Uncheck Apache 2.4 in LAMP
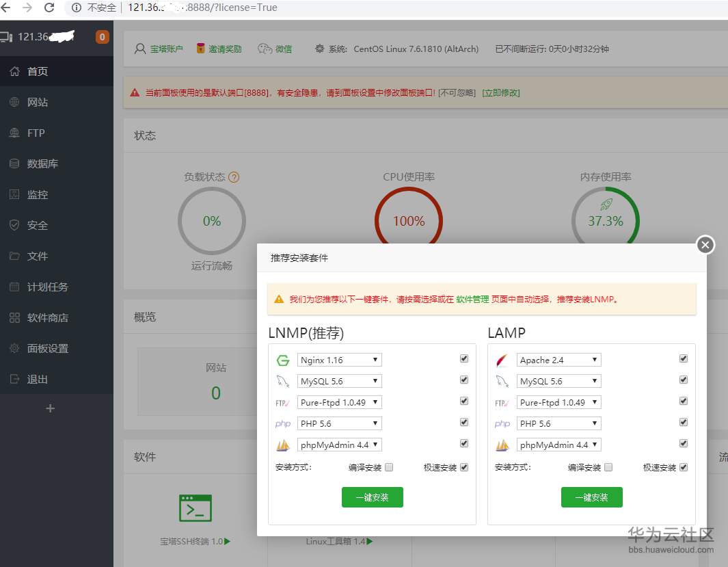Viewport: 728px width, 567px height. 684,358
